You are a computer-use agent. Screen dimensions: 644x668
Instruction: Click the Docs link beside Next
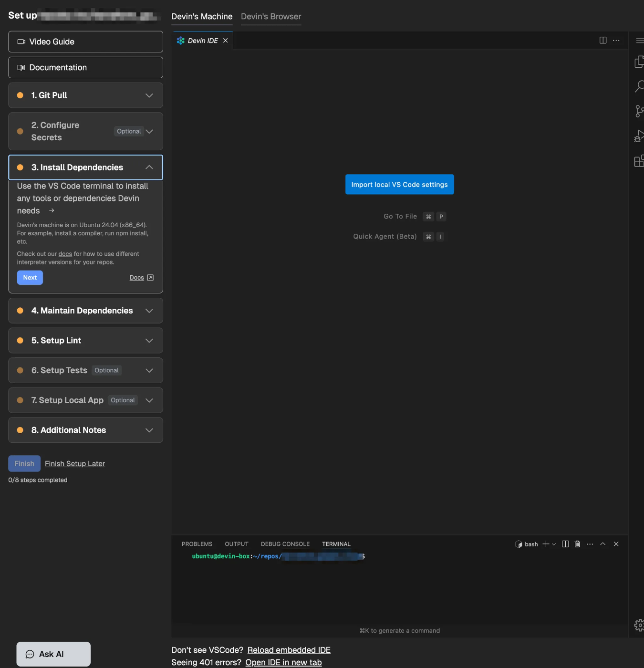(136, 278)
